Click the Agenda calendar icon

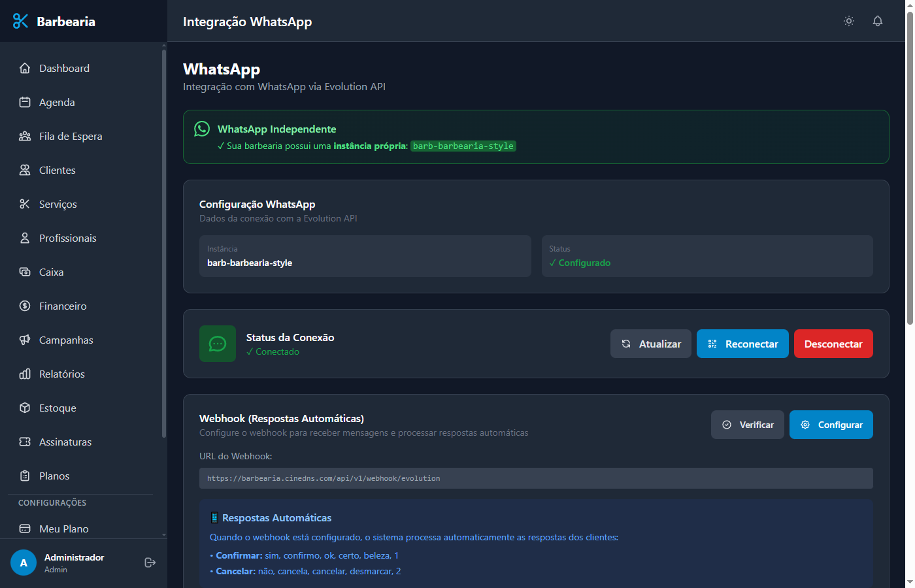pos(25,102)
